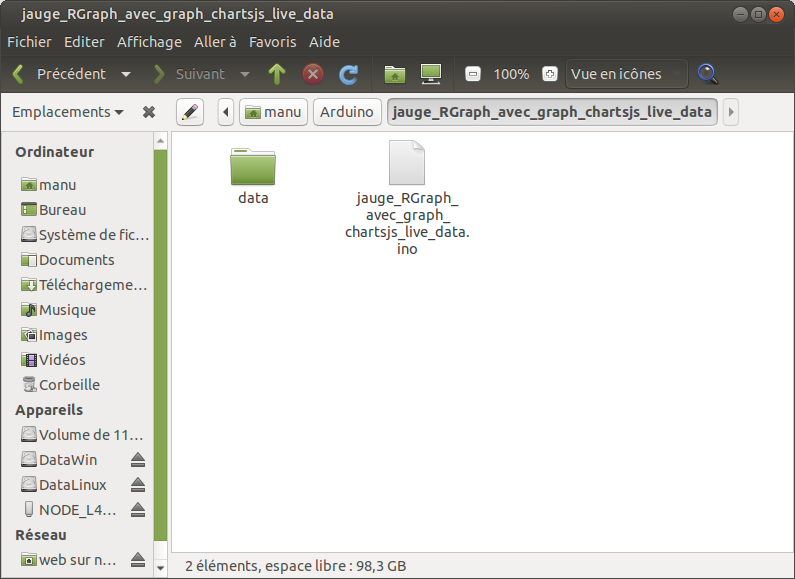Go to the Arduino breadcrumb folder

347,112
